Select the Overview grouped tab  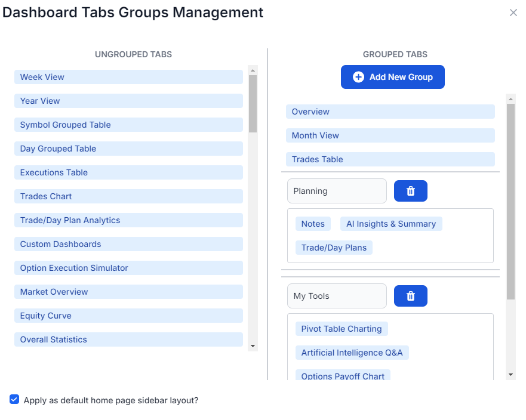point(390,112)
